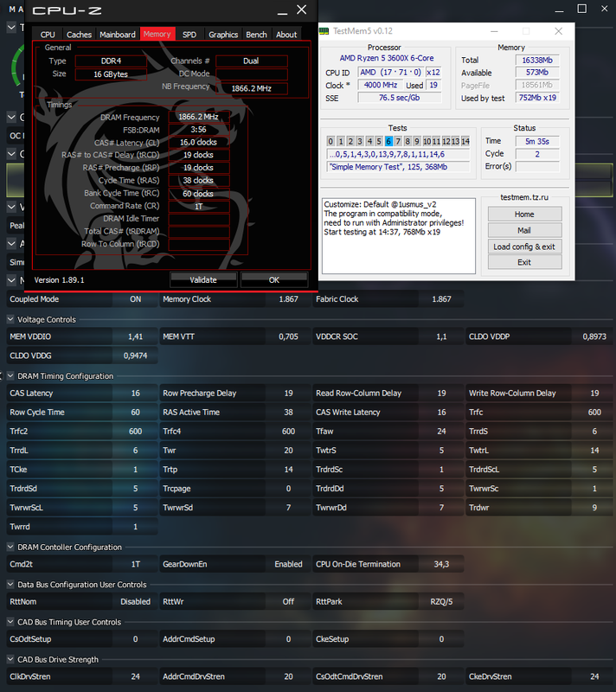Viewport: 616px width, 692px height.
Task: Click the TwtrL value 14
Action: tap(594, 450)
